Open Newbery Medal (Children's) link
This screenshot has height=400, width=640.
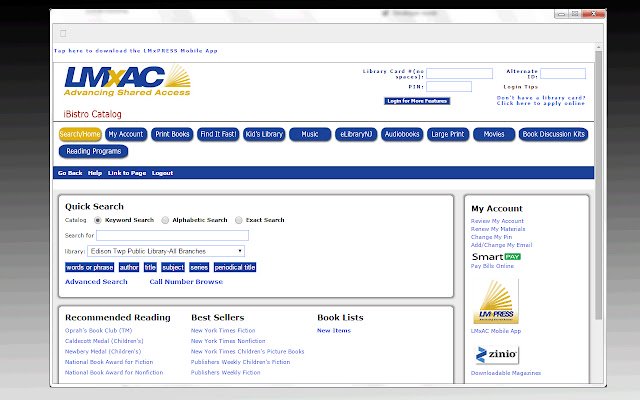click(x=103, y=352)
